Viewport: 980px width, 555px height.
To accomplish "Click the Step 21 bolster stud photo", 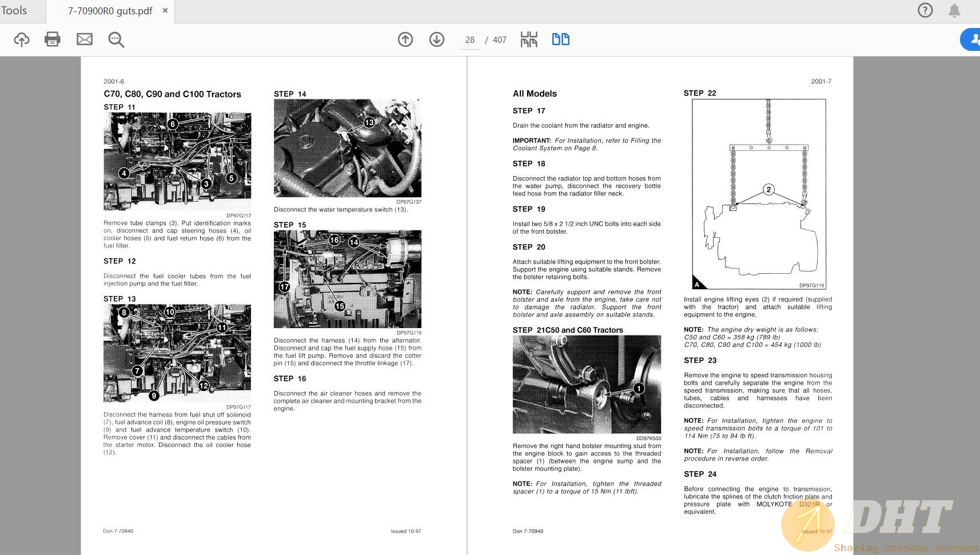I will [x=587, y=385].
